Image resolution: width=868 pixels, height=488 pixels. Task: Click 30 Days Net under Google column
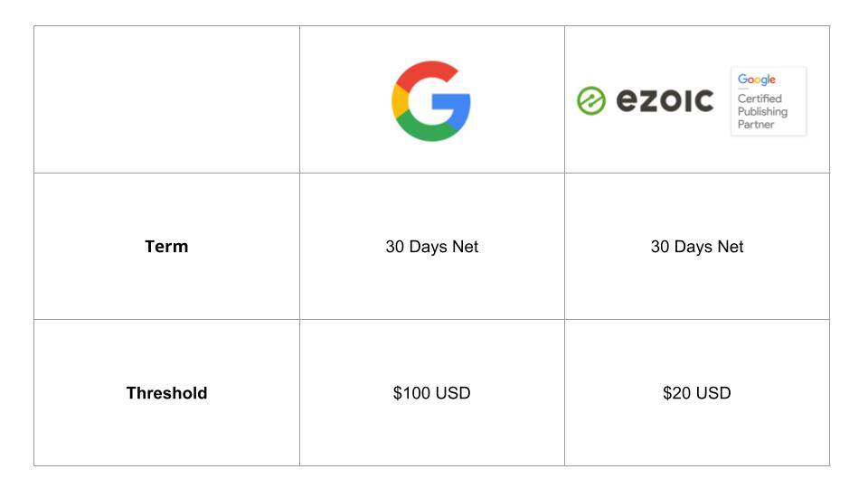(432, 246)
